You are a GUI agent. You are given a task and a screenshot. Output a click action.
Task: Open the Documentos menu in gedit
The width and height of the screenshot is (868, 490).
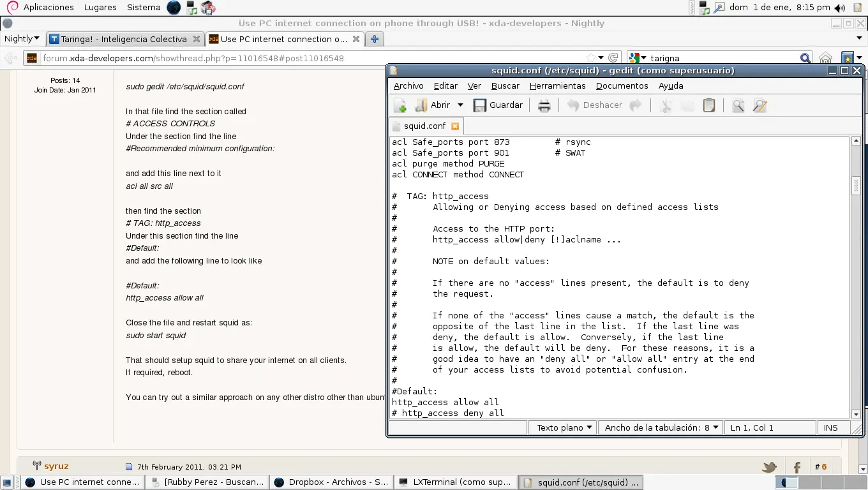click(622, 85)
